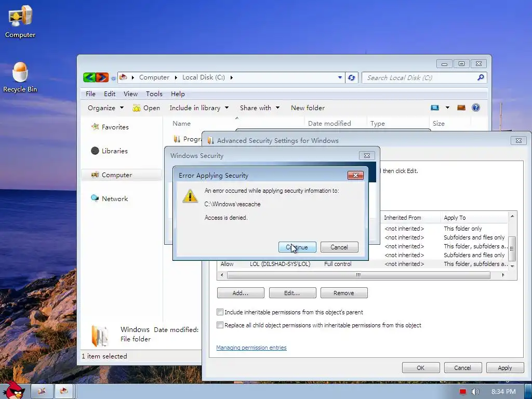Refresh the Local Disk (C:) view
The width and height of the screenshot is (532, 399).
pyautogui.click(x=352, y=78)
